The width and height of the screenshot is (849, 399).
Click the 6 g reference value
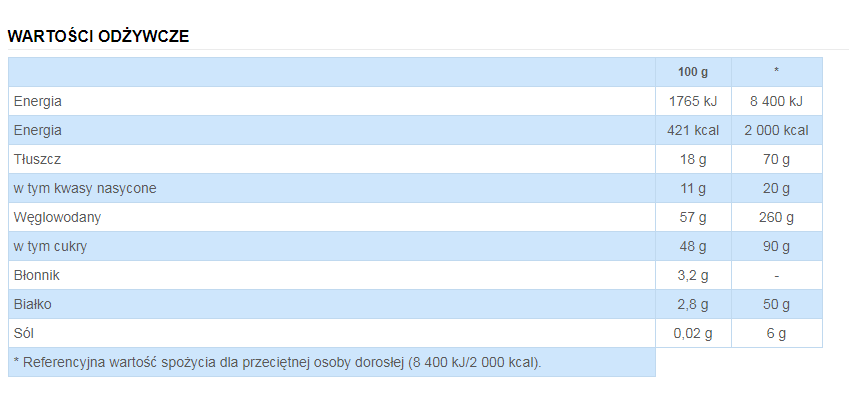click(776, 334)
